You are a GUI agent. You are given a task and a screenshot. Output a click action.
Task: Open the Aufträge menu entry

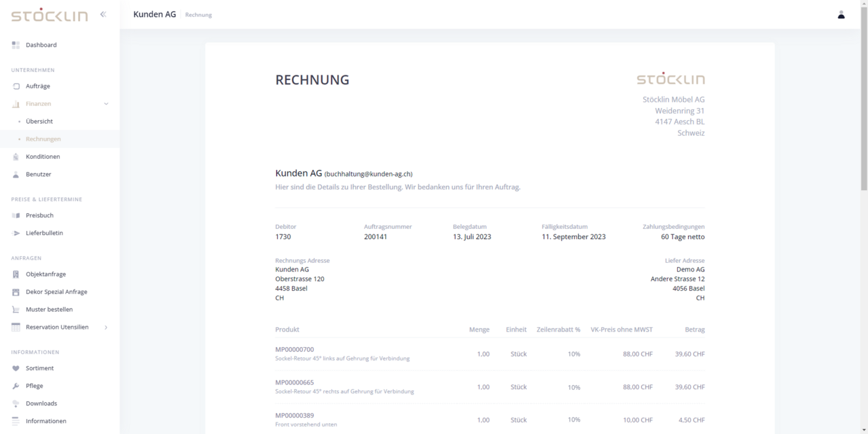pyautogui.click(x=38, y=86)
